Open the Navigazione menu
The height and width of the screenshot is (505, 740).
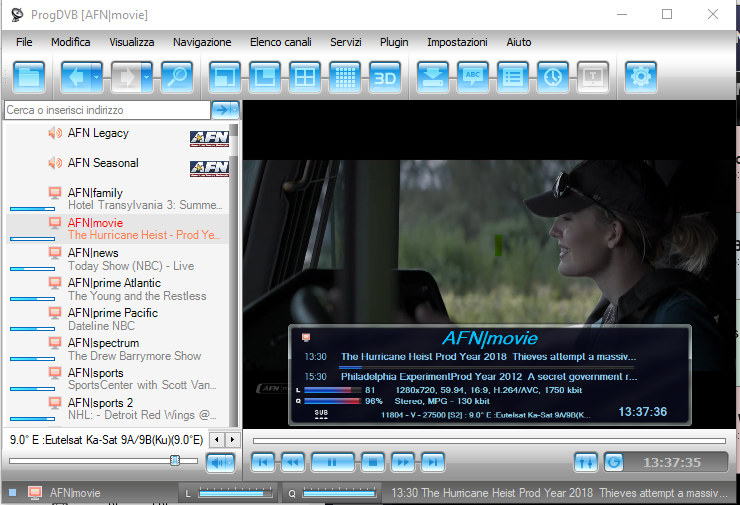[202, 42]
